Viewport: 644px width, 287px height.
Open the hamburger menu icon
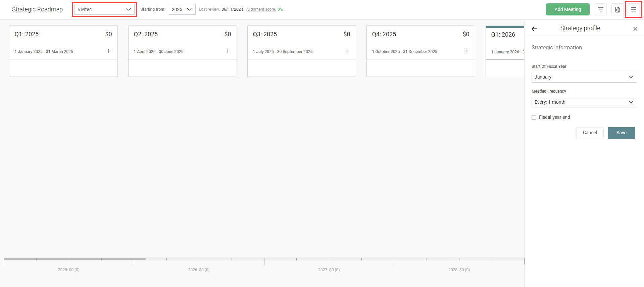pos(633,9)
